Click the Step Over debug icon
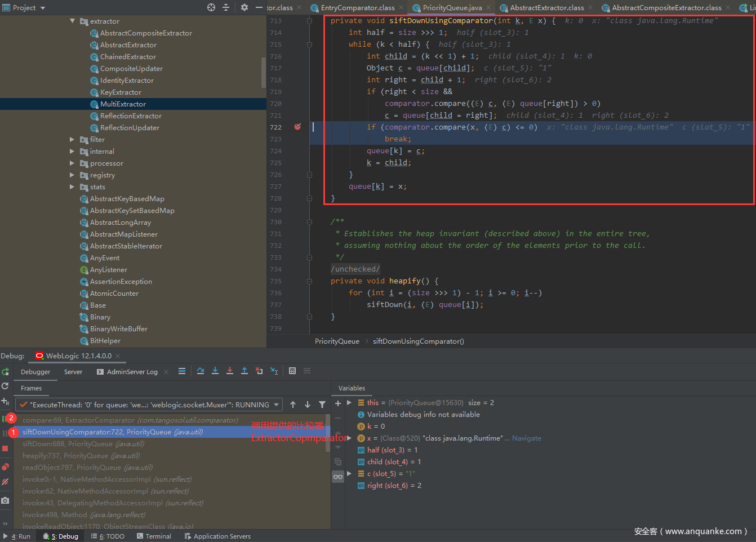The image size is (756, 542). 201,371
